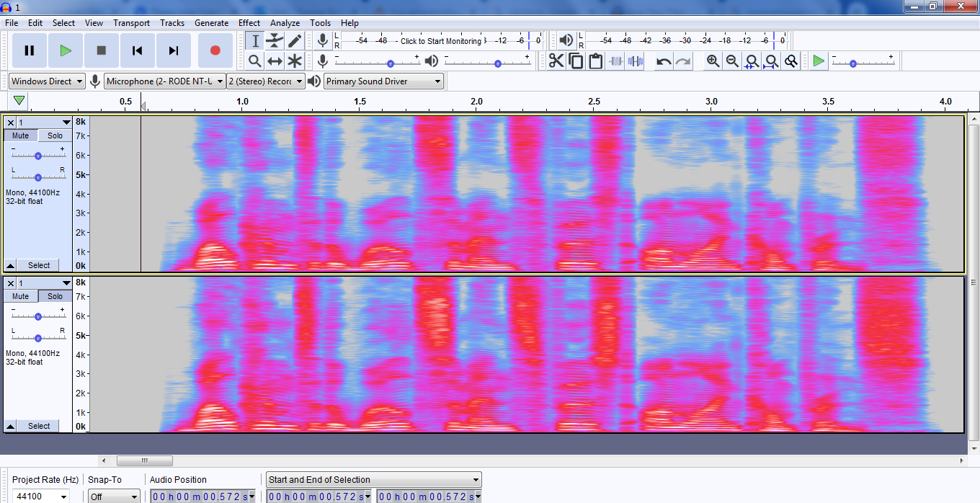The width and height of the screenshot is (980, 503).
Task: Select the Draw (pencil) tool
Action: (295, 41)
